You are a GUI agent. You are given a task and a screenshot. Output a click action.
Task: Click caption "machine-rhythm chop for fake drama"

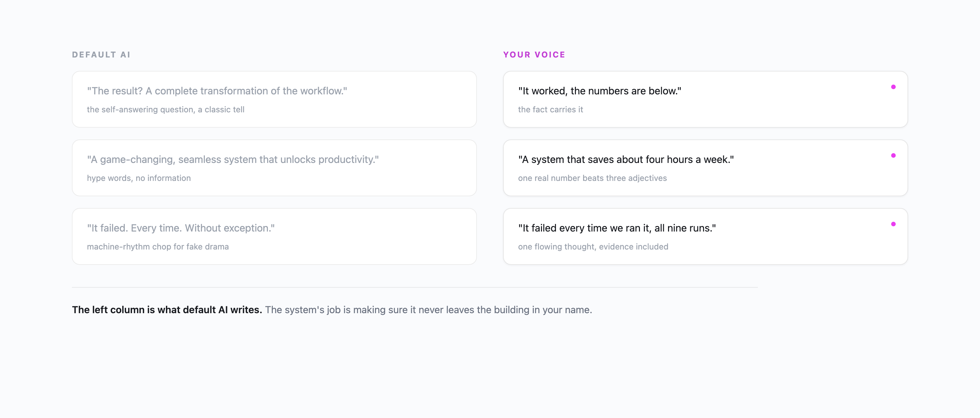pos(158,247)
